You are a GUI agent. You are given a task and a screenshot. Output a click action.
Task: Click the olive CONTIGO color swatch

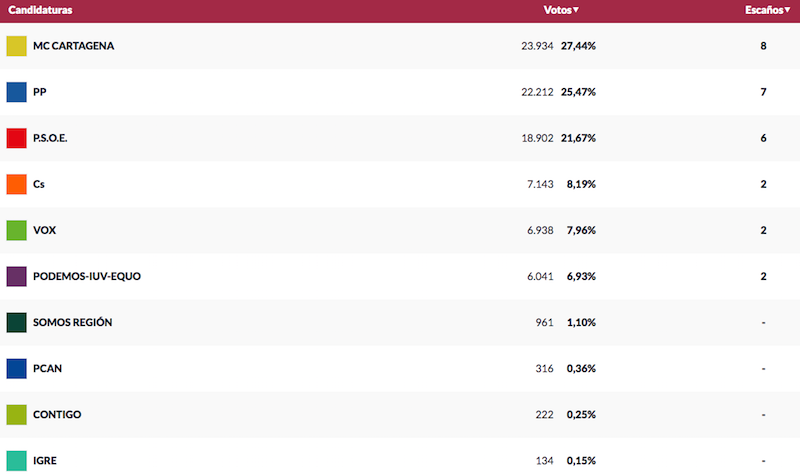click(x=16, y=415)
